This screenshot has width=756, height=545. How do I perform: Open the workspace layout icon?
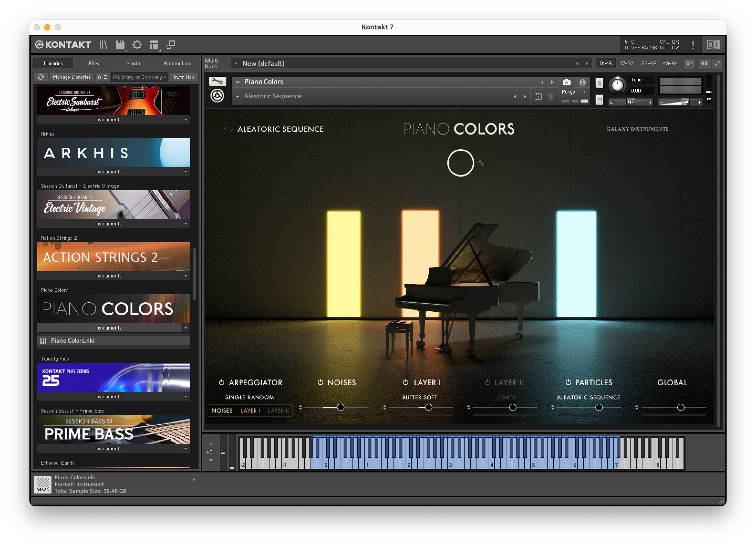click(x=154, y=45)
